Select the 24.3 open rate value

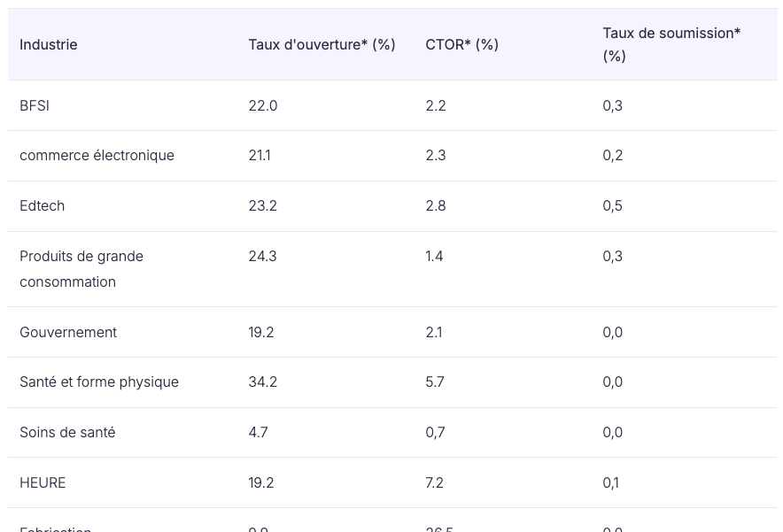(262, 256)
